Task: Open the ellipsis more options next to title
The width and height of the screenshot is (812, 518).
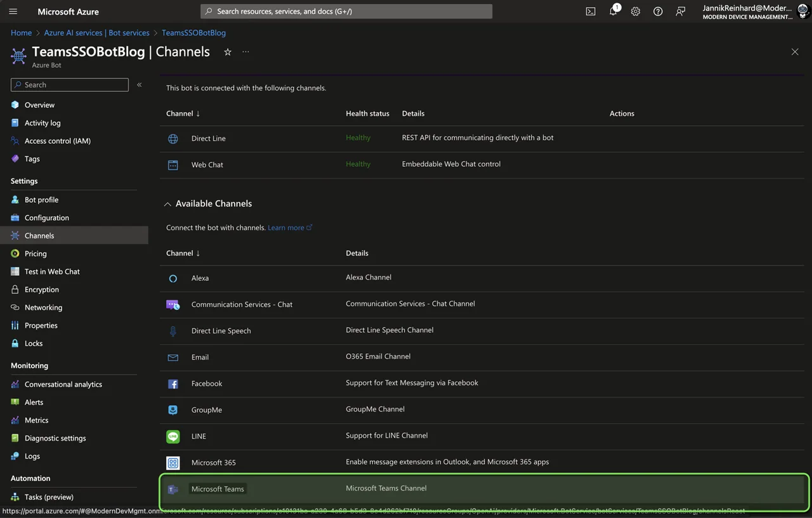Action: coord(246,52)
